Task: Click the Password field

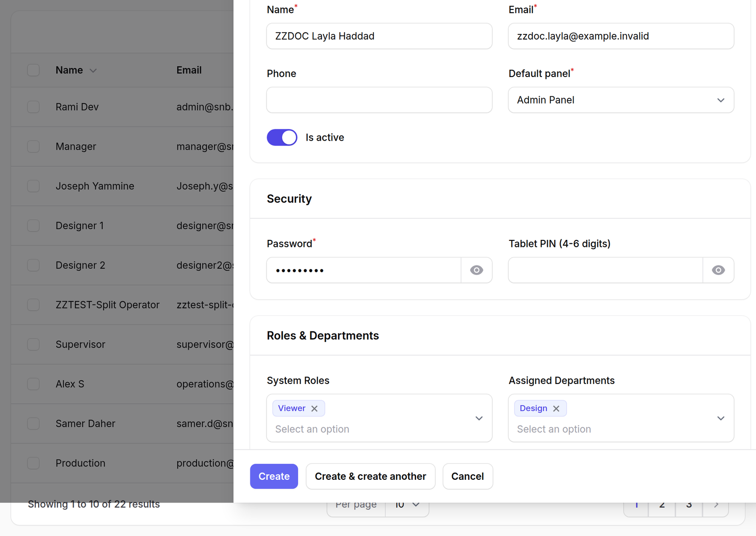Action: click(364, 270)
